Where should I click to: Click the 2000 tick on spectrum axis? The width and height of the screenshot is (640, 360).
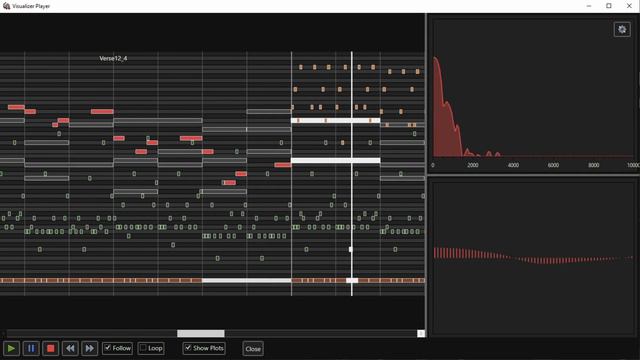point(473,165)
